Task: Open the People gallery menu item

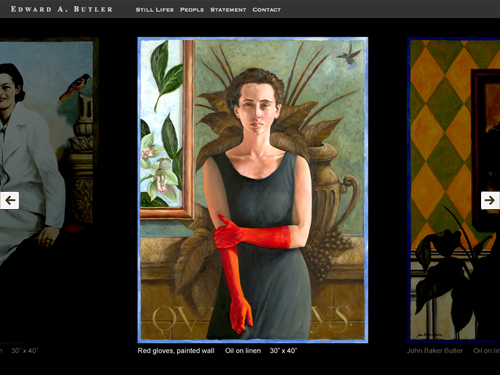Action: (192, 10)
